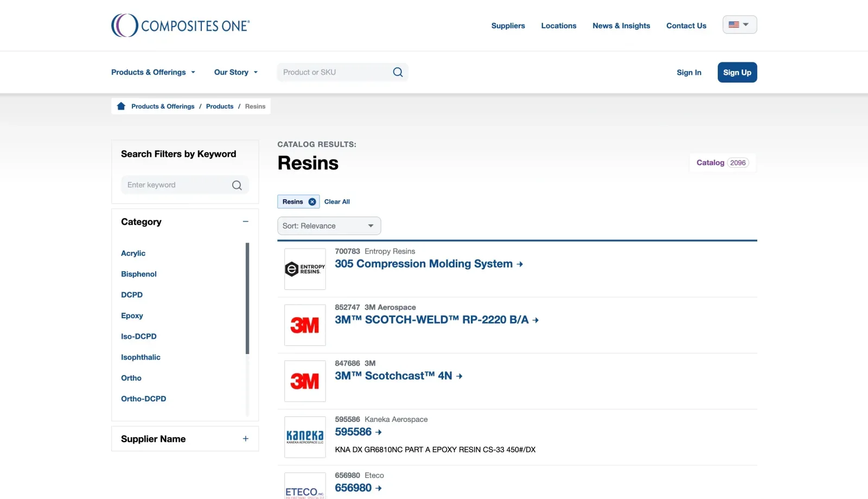Filter by Acrylic category

tap(133, 253)
